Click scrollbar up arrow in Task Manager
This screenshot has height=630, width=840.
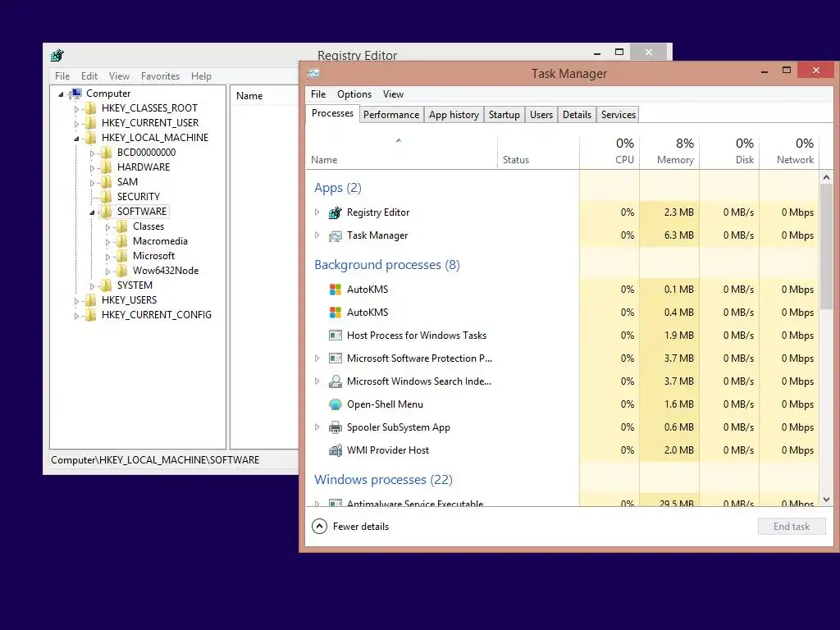pyautogui.click(x=826, y=177)
